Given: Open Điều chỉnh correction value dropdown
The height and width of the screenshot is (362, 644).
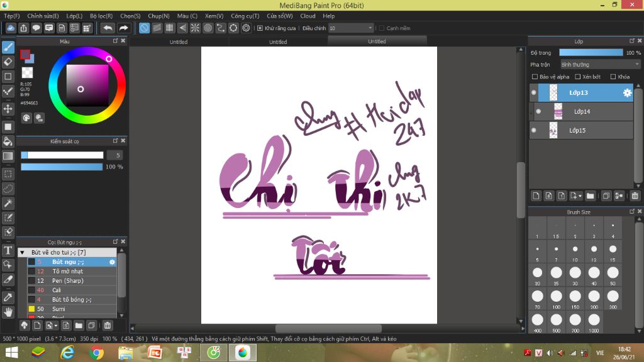Looking at the screenshot, I should tap(351, 28).
